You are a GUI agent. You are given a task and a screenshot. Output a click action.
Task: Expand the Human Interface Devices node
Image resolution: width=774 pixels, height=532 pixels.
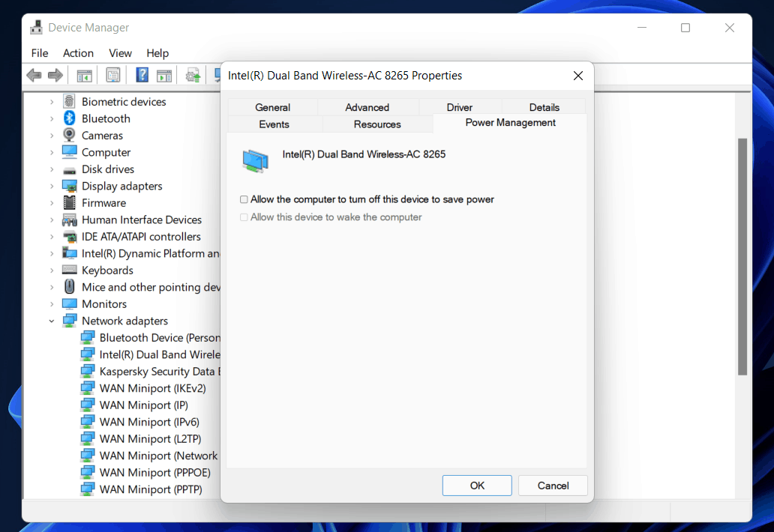(x=52, y=220)
